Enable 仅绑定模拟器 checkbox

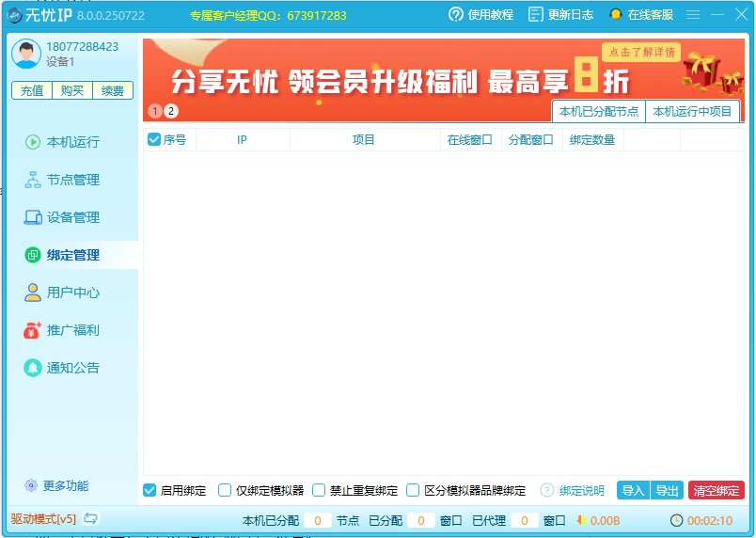(225, 490)
